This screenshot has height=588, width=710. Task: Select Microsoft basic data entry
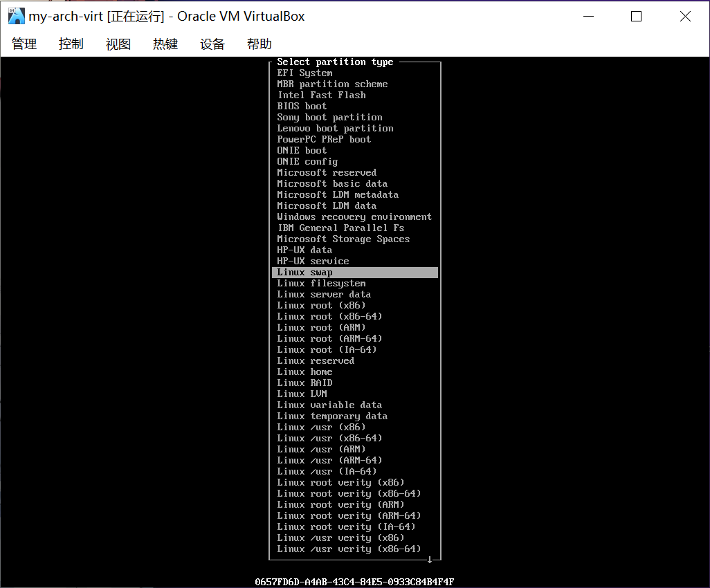tap(332, 183)
